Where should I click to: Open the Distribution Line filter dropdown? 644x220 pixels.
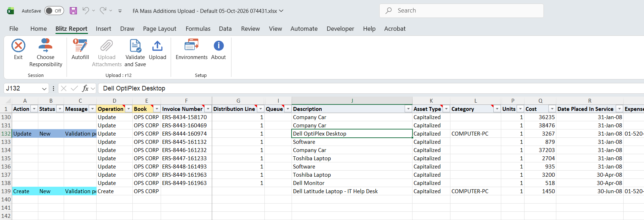pos(261,109)
